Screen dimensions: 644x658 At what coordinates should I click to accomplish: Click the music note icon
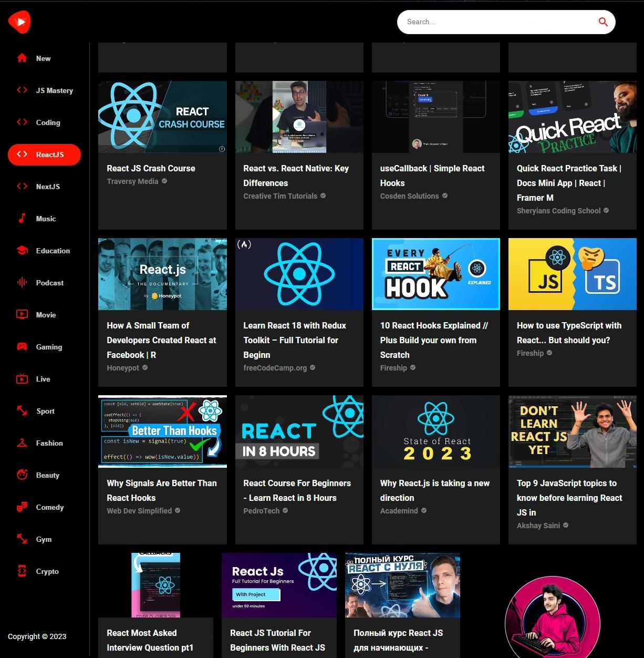22,219
